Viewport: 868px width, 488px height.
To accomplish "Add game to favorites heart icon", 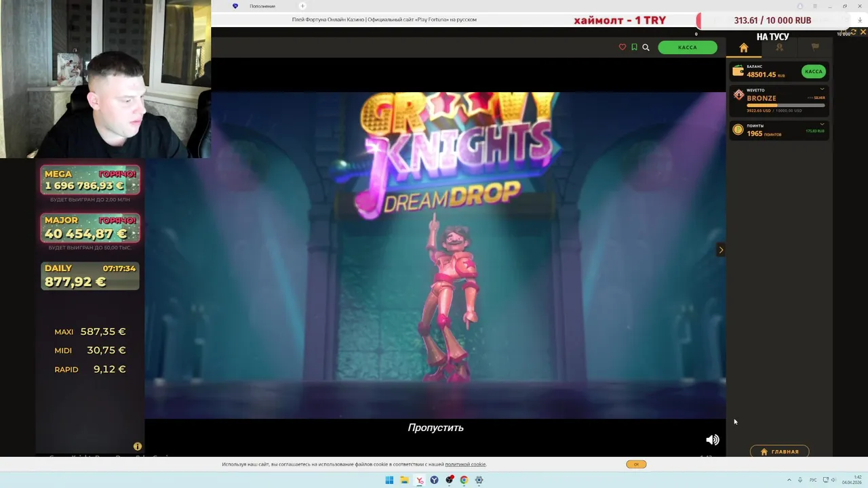I will point(623,47).
